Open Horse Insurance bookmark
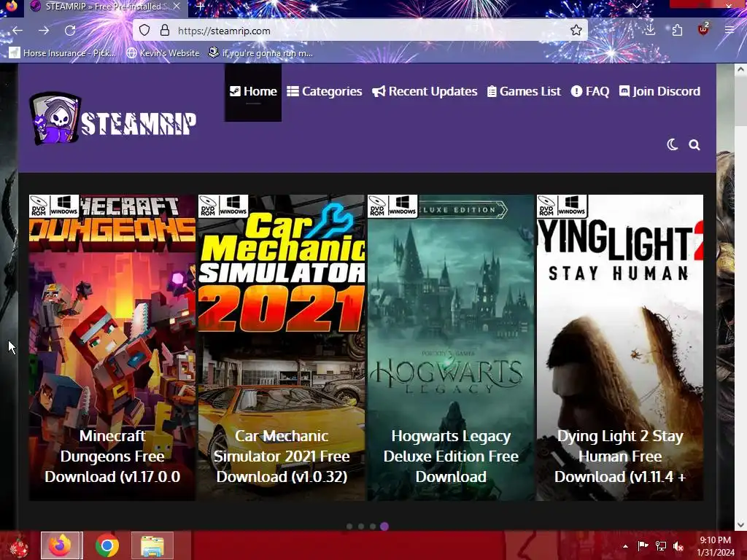This screenshot has height=560, width=747. (63, 52)
